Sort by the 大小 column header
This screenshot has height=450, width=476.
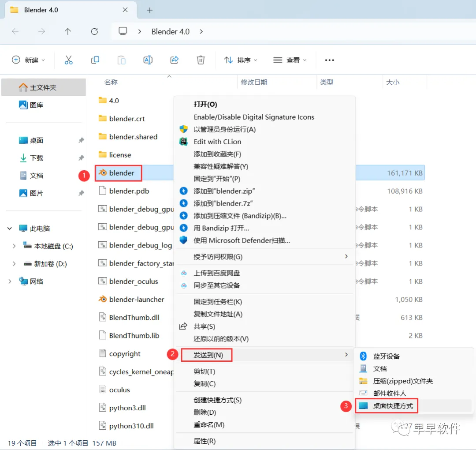click(393, 82)
